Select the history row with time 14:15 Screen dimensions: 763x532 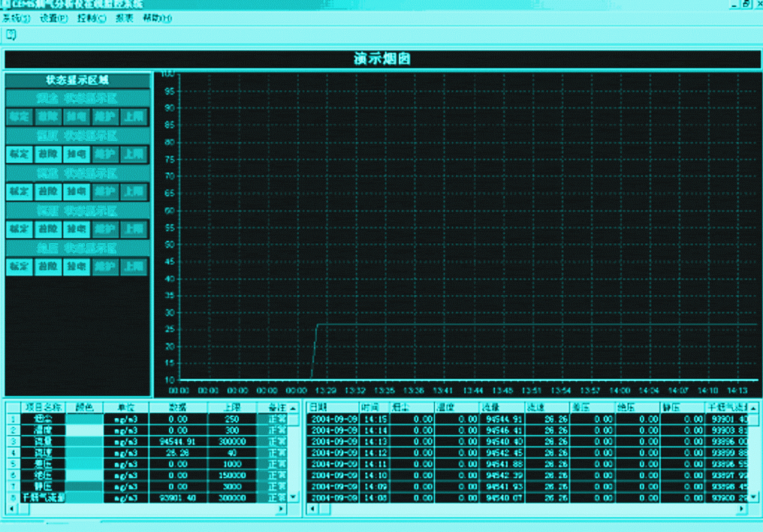[x=528, y=419]
